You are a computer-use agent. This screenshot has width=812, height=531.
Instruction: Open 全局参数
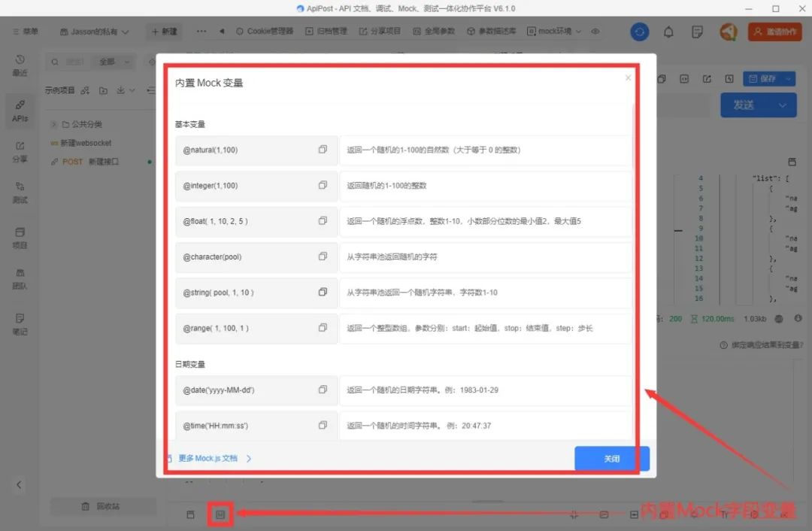(x=434, y=31)
